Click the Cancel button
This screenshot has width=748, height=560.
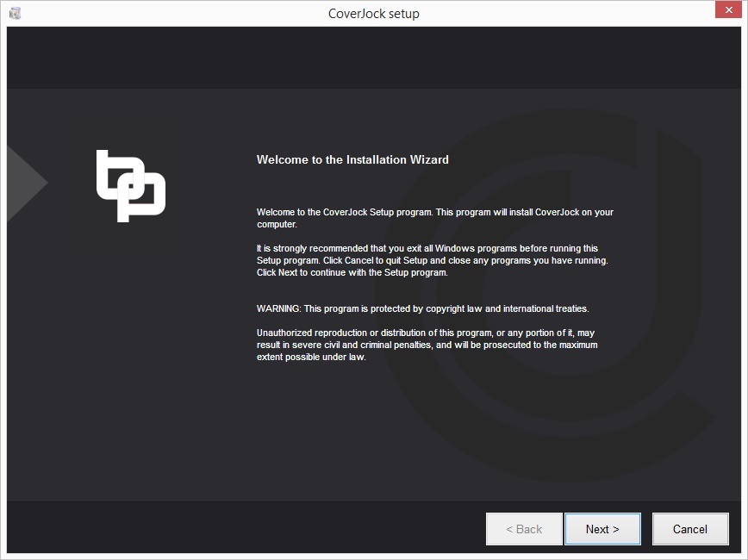pyautogui.click(x=690, y=529)
